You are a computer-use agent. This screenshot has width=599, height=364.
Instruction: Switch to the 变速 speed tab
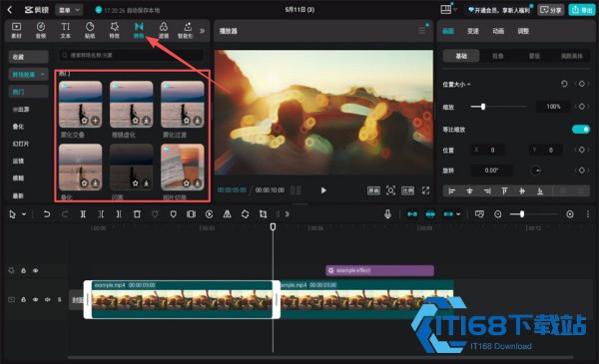473,31
